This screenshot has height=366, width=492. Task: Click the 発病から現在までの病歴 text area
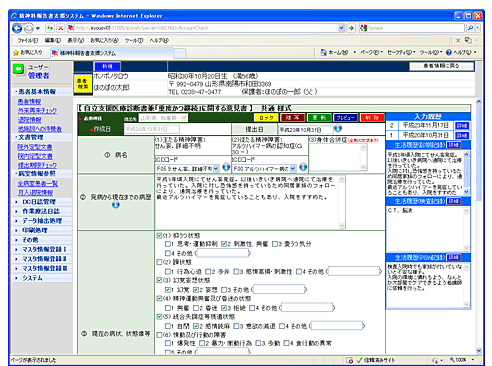pyautogui.click(x=250, y=202)
